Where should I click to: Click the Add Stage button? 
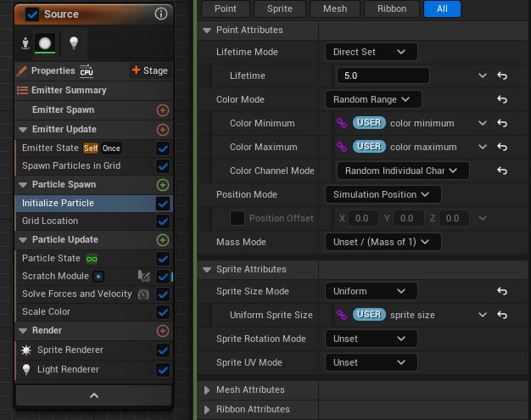tap(149, 70)
